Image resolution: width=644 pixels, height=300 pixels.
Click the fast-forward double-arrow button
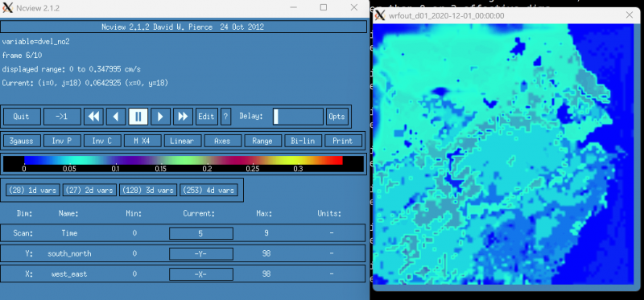(x=183, y=117)
